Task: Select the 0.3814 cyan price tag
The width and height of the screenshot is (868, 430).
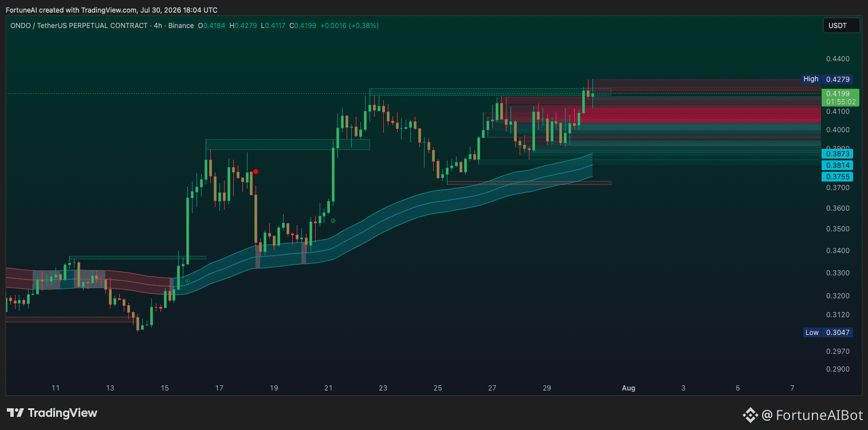Action: point(838,165)
